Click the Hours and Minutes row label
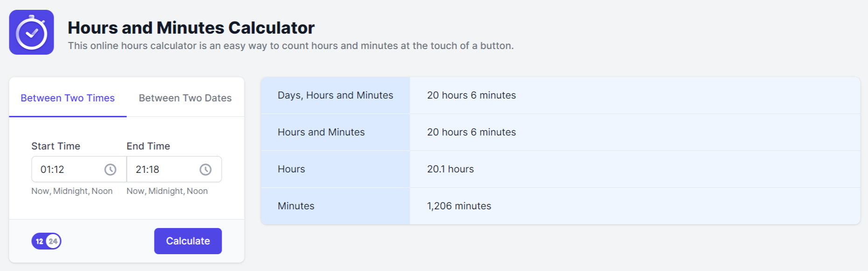Image resolution: width=868 pixels, height=271 pixels. pyautogui.click(x=321, y=132)
